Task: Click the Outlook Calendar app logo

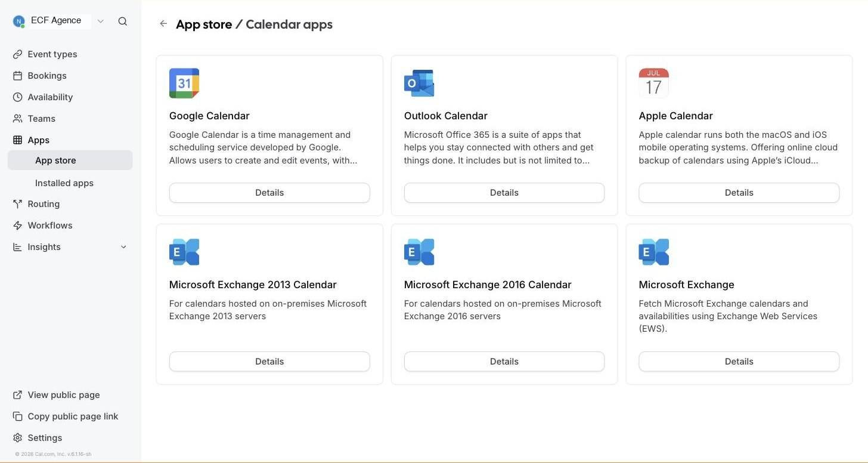Action: (419, 83)
